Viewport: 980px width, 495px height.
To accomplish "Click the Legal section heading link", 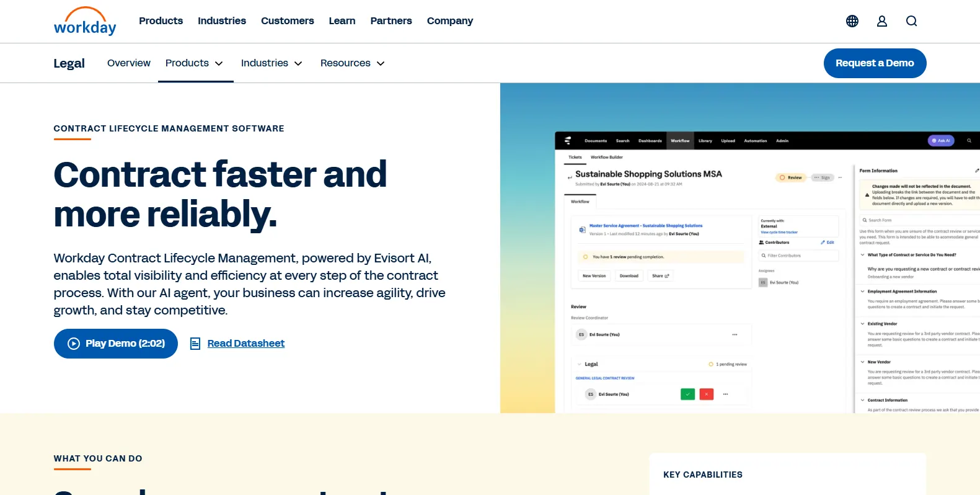I will 69,63.
